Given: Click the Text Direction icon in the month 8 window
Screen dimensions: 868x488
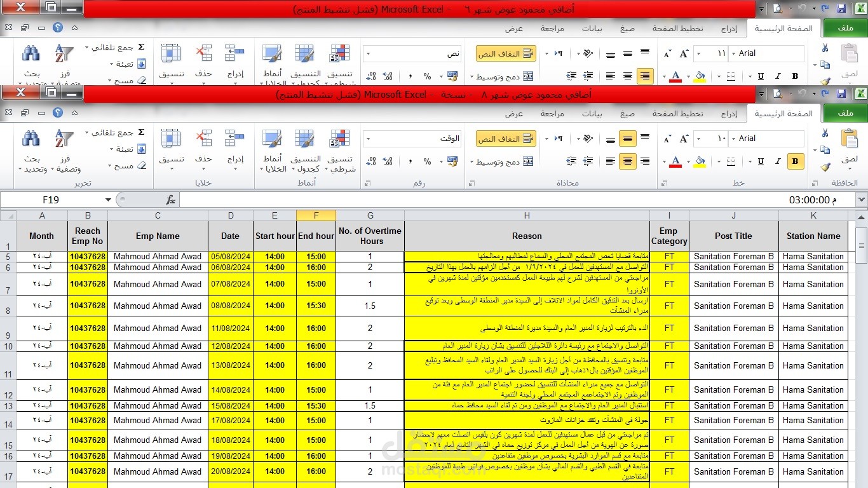Looking at the screenshot, I should click(x=559, y=139).
